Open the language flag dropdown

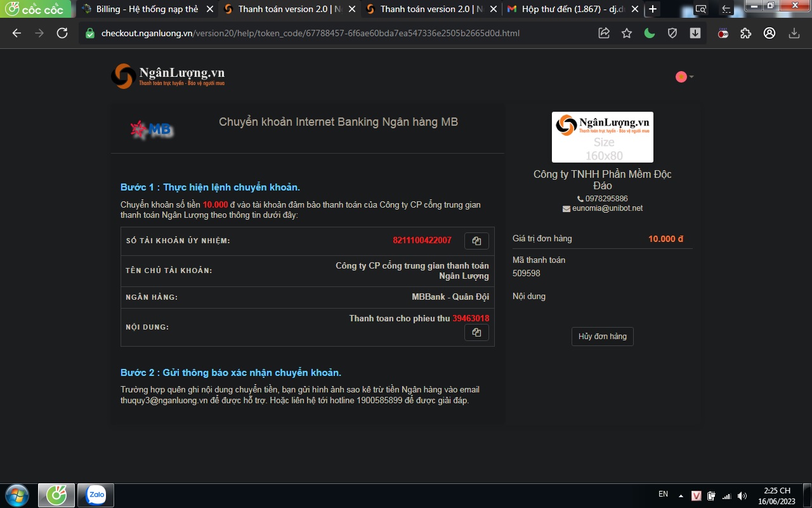pyautogui.click(x=684, y=77)
